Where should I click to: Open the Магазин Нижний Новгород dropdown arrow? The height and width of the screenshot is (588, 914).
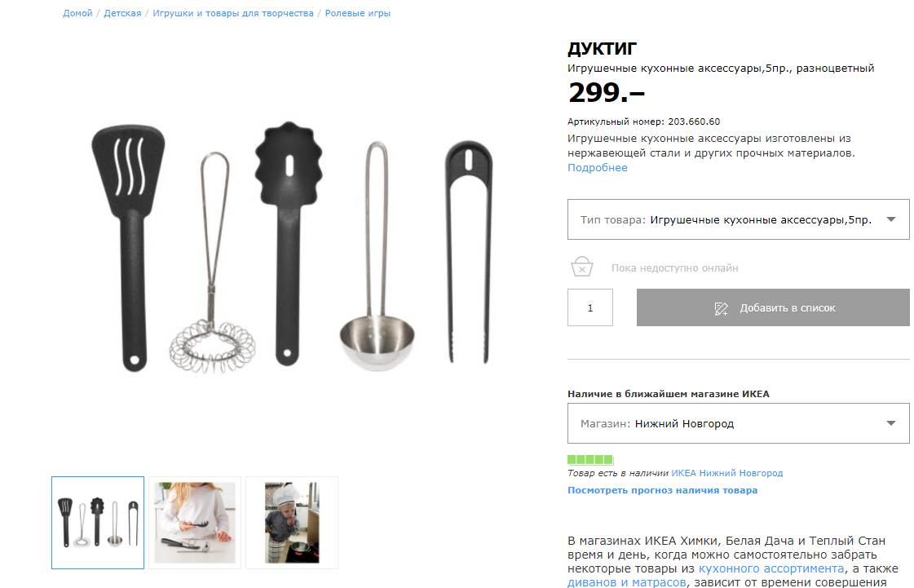coord(890,423)
